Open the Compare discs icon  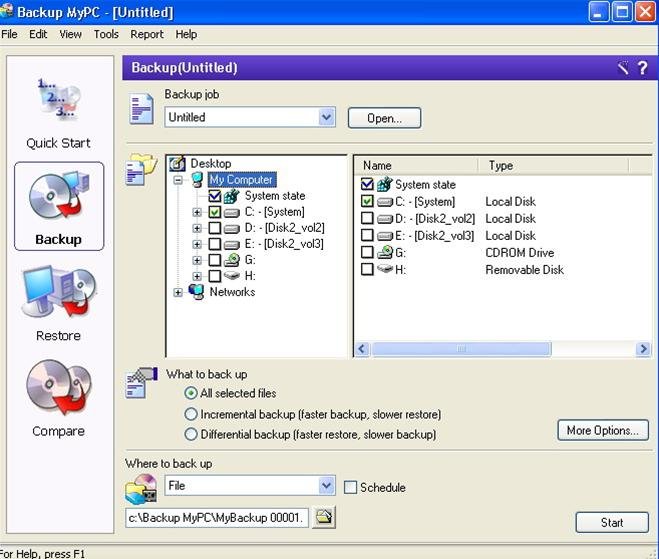[59, 388]
